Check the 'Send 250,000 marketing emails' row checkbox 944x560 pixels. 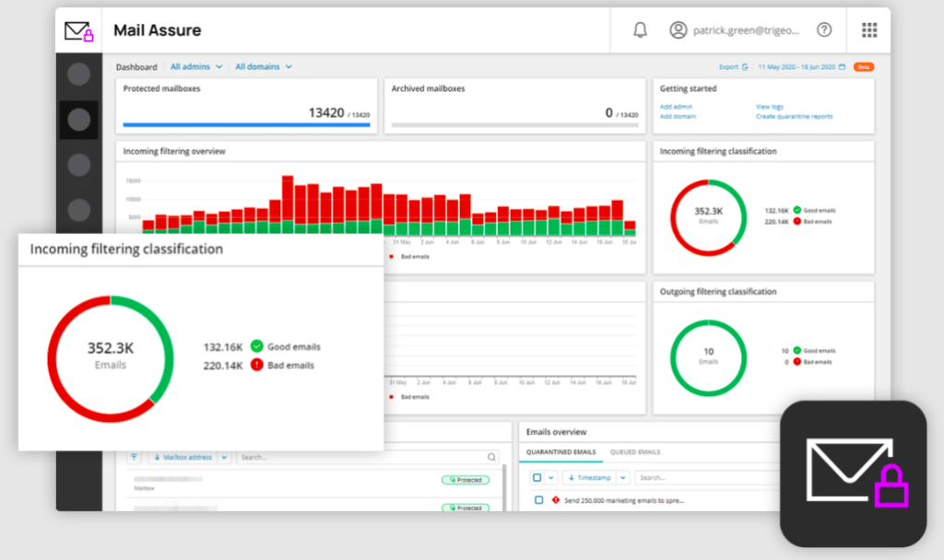[x=538, y=500]
